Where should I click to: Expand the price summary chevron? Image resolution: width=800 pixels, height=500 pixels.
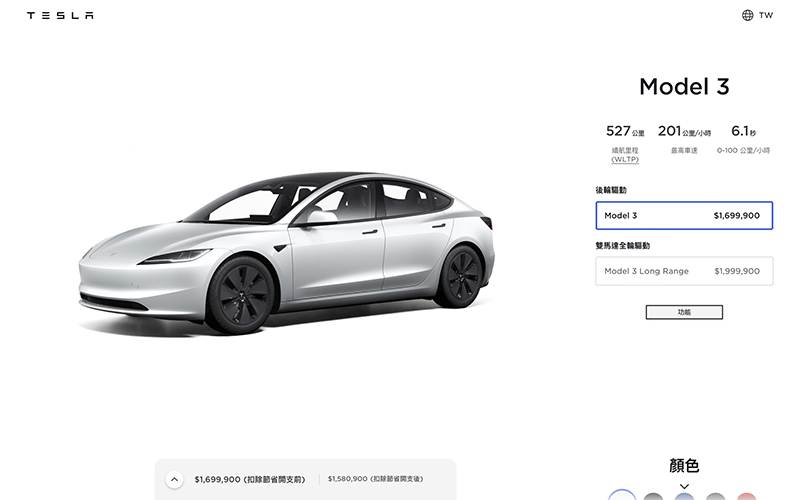click(174, 480)
